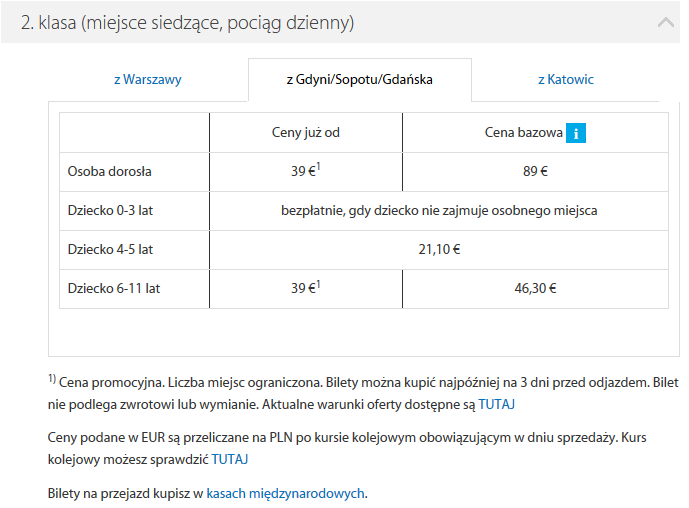Click the Osoba dorosła row label
This screenshot has width=689, height=508.
tap(109, 171)
